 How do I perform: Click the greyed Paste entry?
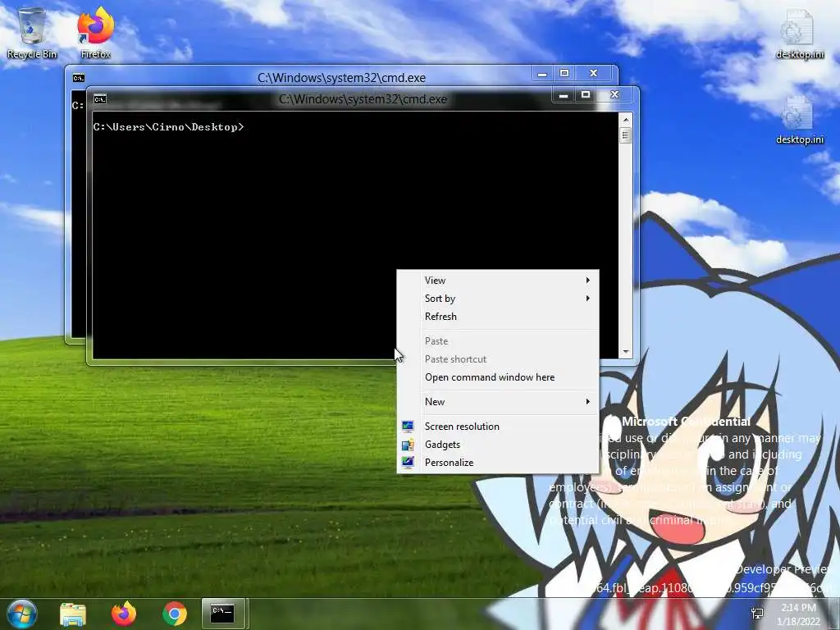pos(498,341)
